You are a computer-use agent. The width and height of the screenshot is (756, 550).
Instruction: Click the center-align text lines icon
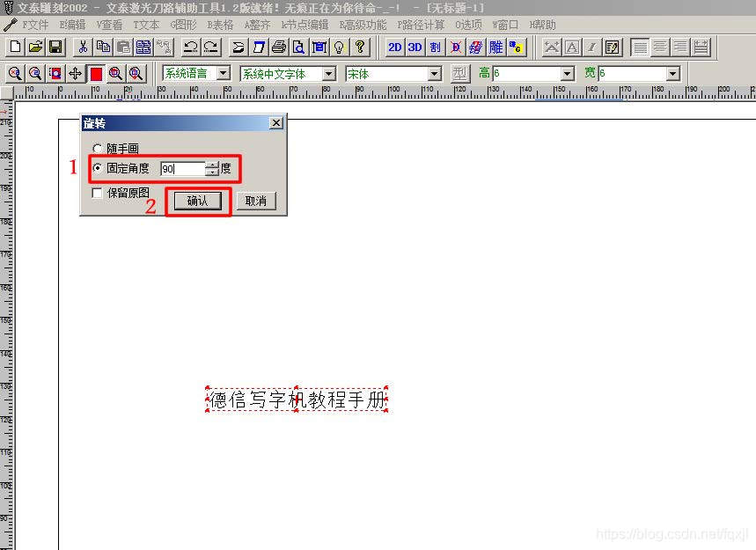coord(660,48)
